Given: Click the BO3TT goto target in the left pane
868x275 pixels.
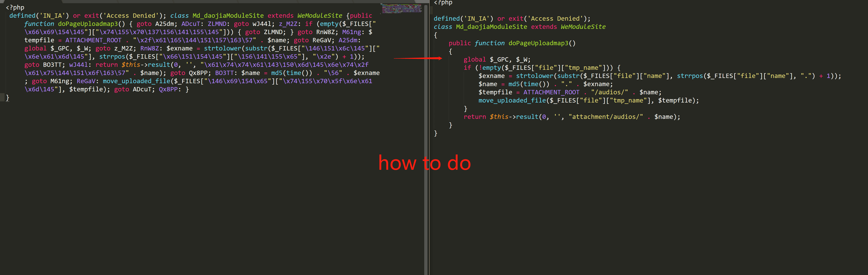Looking at the screenshot, I should (x=53, y=65).
